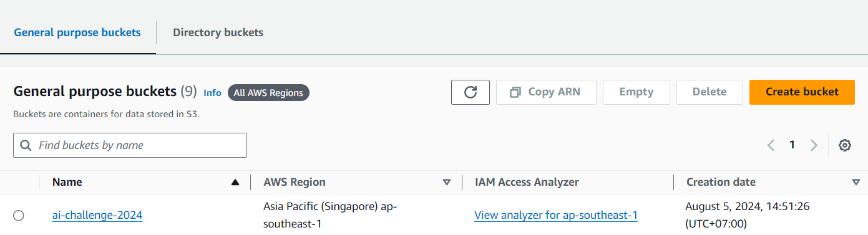868x235 pixels.
Task: Click the Copy ARN button
Action: click(x=546, y=92)
